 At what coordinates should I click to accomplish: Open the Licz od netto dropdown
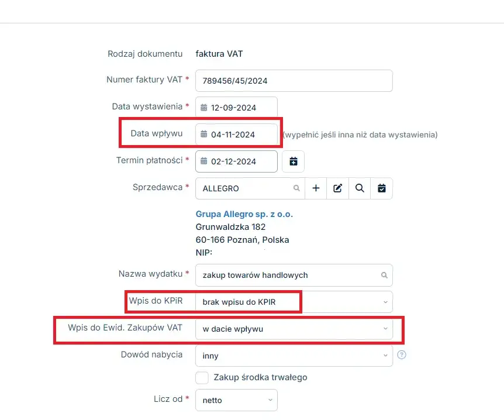[236, 400]
